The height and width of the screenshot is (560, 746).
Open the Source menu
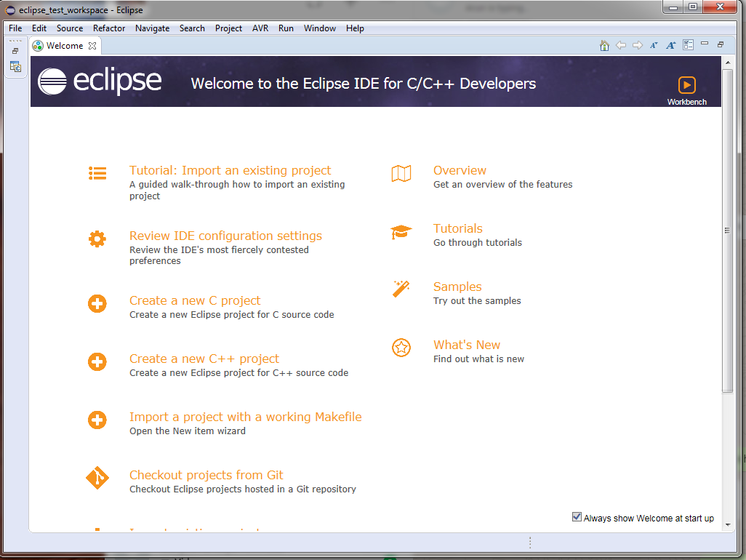pos(70,28)
